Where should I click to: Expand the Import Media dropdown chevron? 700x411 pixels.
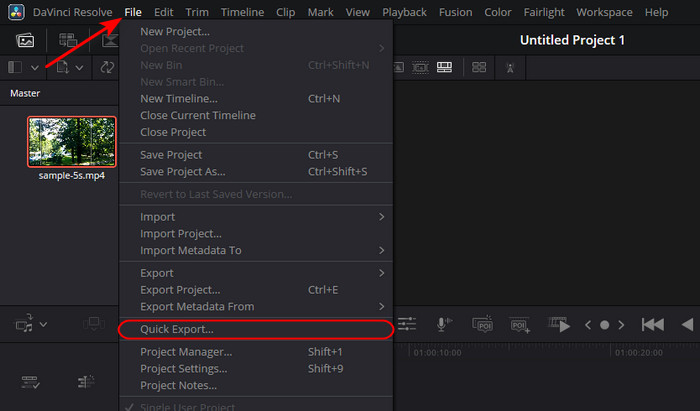coord(79,68)
